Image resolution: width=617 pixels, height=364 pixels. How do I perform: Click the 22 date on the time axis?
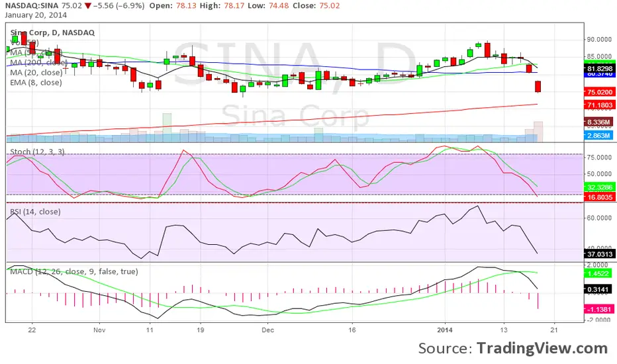(32, 330)
